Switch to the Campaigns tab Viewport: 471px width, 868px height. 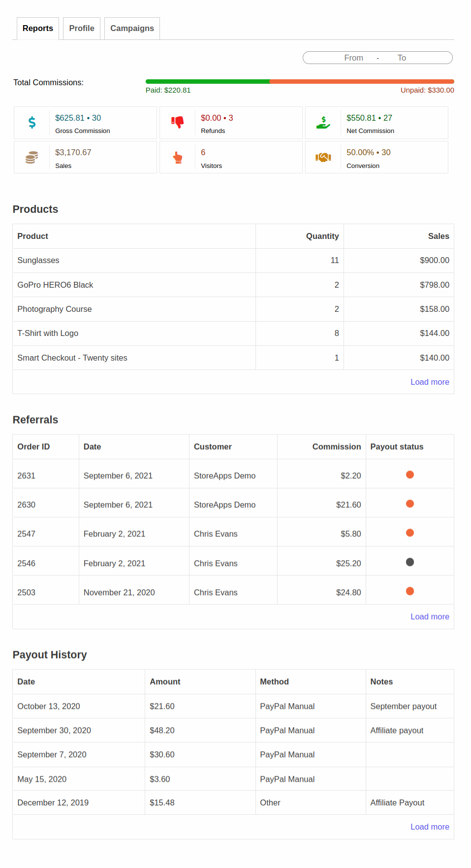click(132, 29)
